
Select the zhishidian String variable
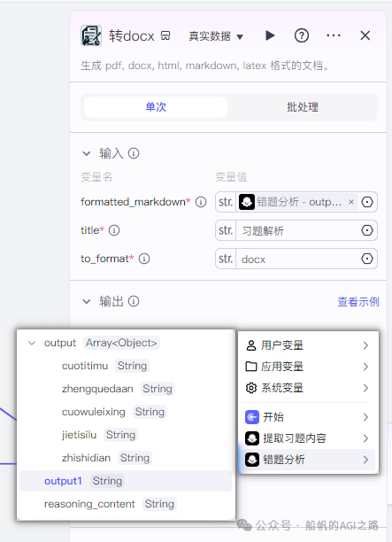tap(126, 458)
